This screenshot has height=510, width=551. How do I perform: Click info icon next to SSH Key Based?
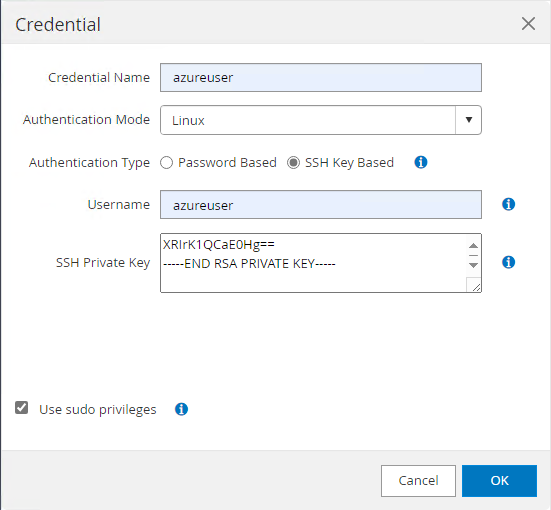[x=421, y=162]
